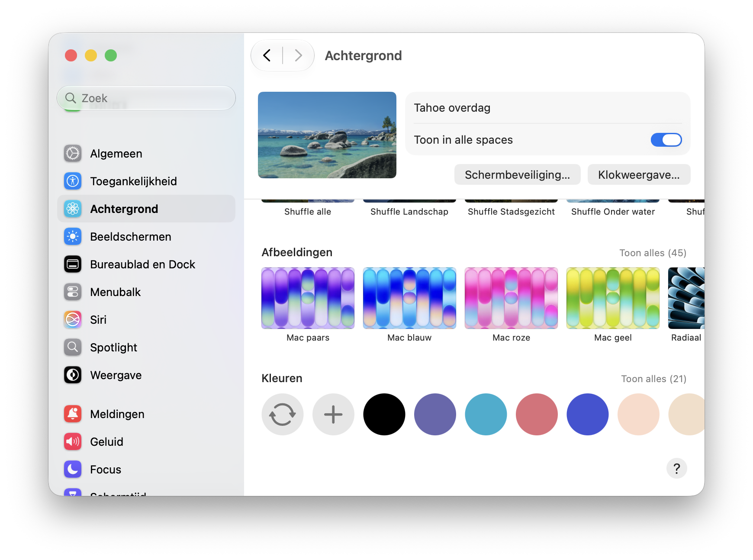Focus the Zoek search field
This screenshot has width=753, height=560.
click(146, 98)
